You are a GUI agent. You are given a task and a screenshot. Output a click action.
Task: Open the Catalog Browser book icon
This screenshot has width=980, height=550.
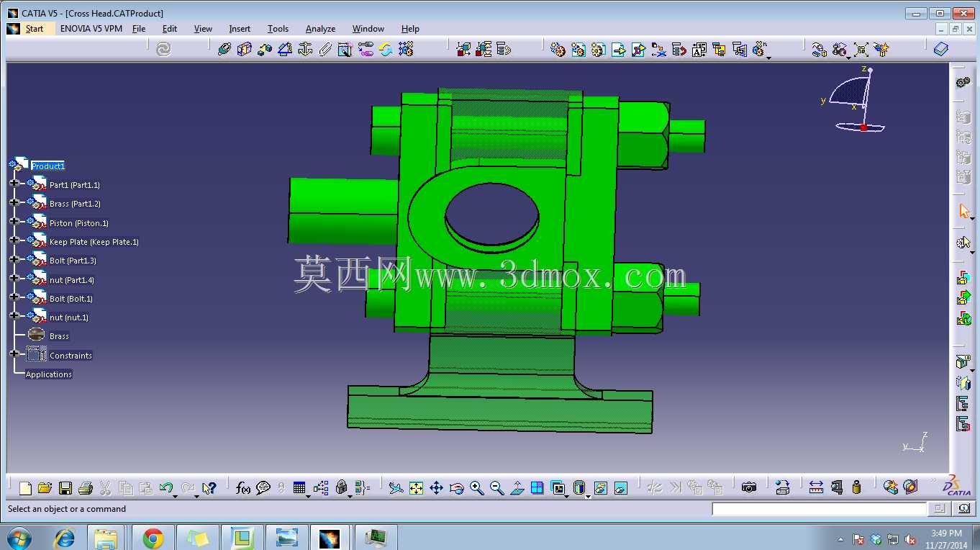[x=940, y=49]
